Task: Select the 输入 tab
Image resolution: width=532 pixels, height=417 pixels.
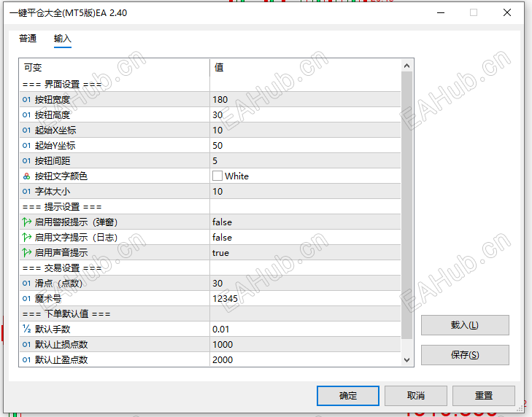Action: click(x=63, y=39)
